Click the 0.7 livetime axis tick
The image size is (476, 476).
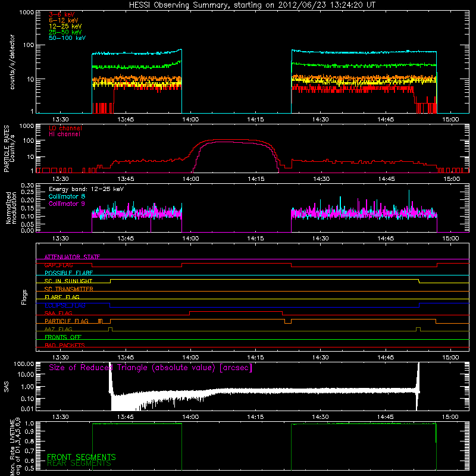click(x=30, y=451)
